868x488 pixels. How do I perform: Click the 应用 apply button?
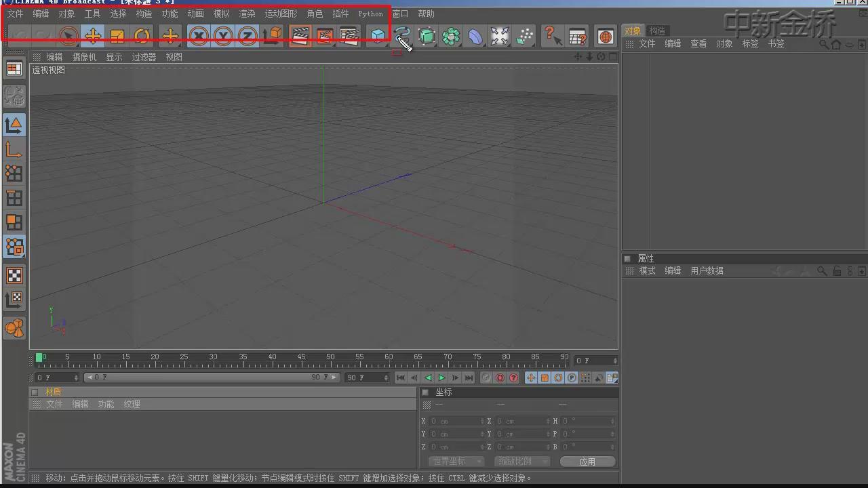click(x=587, y=462)
